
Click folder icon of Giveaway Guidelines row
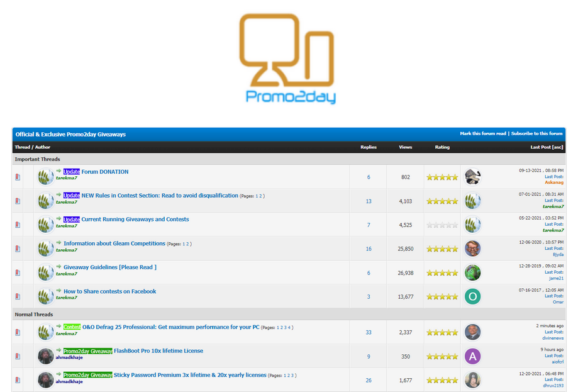[18, 272]
